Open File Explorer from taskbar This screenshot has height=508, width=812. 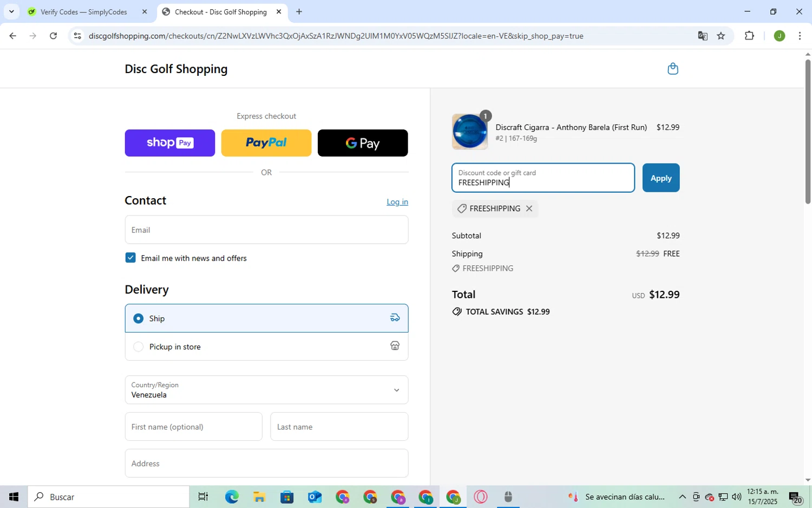[259, 497]
